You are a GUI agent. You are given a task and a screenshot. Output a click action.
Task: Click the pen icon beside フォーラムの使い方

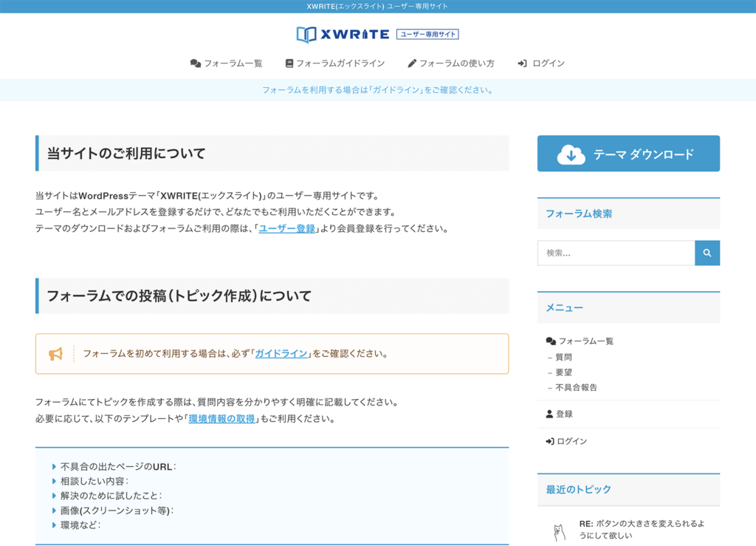[411, 63]
